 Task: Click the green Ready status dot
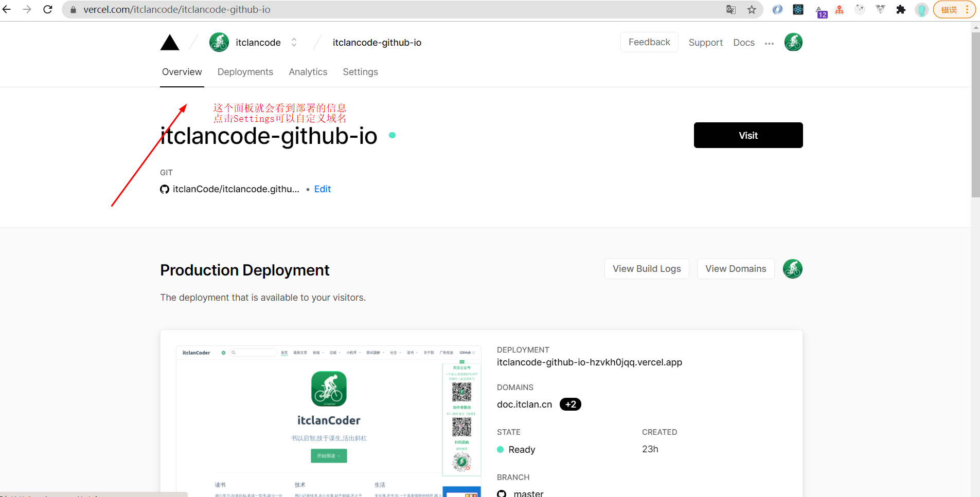point(500,450)
